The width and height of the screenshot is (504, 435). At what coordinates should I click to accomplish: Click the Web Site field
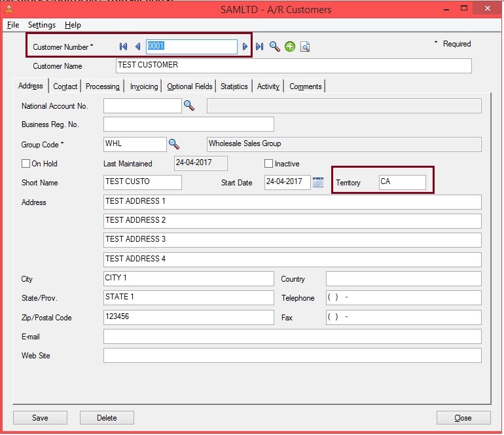[x=292, y=355]
